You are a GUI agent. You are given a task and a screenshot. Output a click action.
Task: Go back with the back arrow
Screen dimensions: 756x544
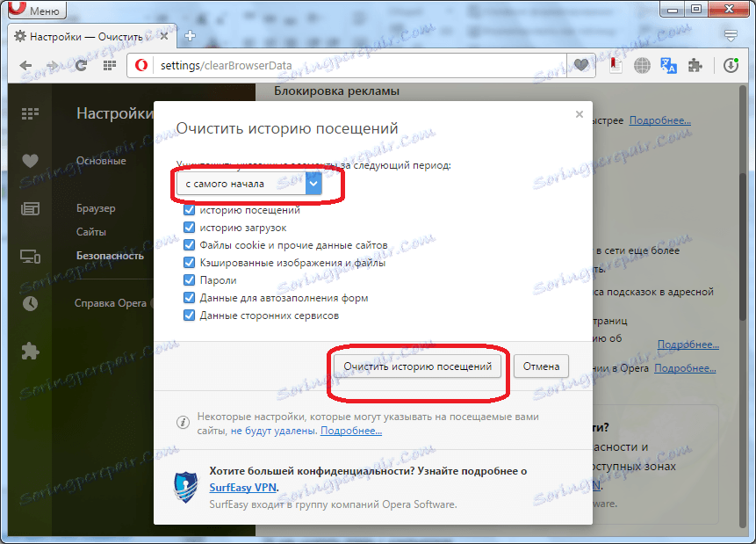point(25,66)
